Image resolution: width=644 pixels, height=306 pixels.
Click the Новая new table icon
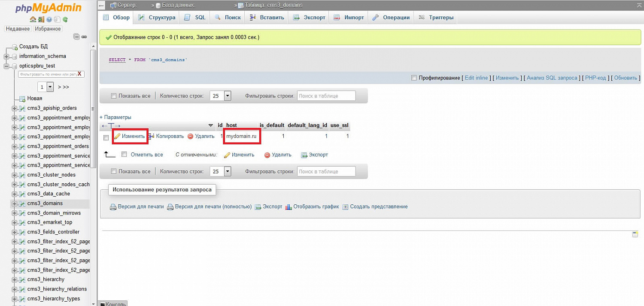click(23, 99)
